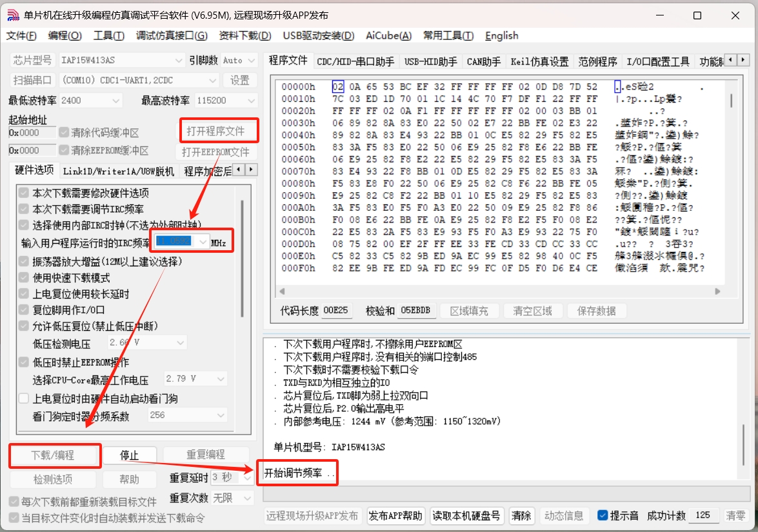
Task: Open 资料下载(D) menu
Action: coord(245,35)
